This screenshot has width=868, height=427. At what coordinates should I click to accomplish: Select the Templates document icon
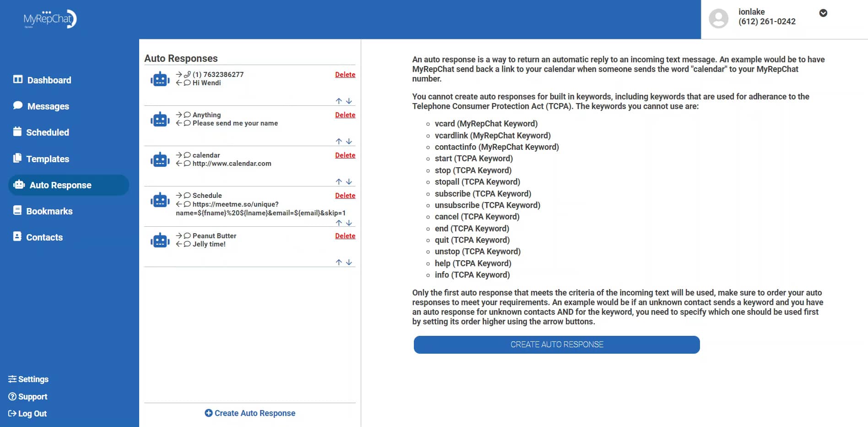17,159
